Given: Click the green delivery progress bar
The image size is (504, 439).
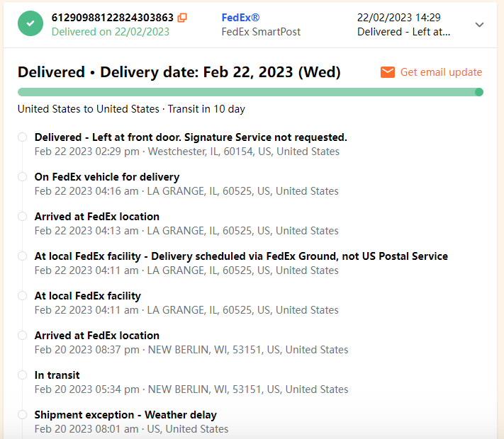Looking at the screenshot, I should click(248, 92).
